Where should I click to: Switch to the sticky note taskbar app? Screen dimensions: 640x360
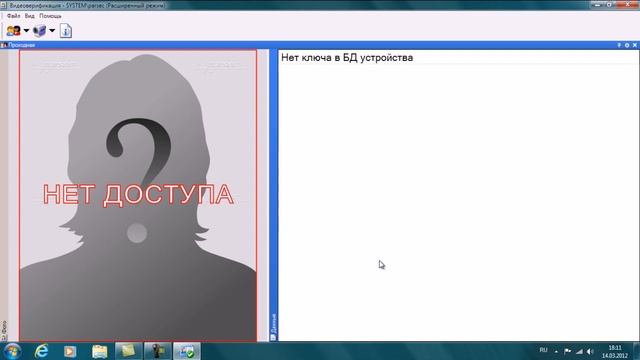128,351
